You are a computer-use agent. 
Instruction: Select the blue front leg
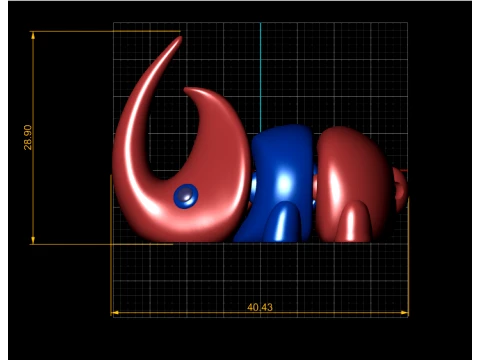282,222
